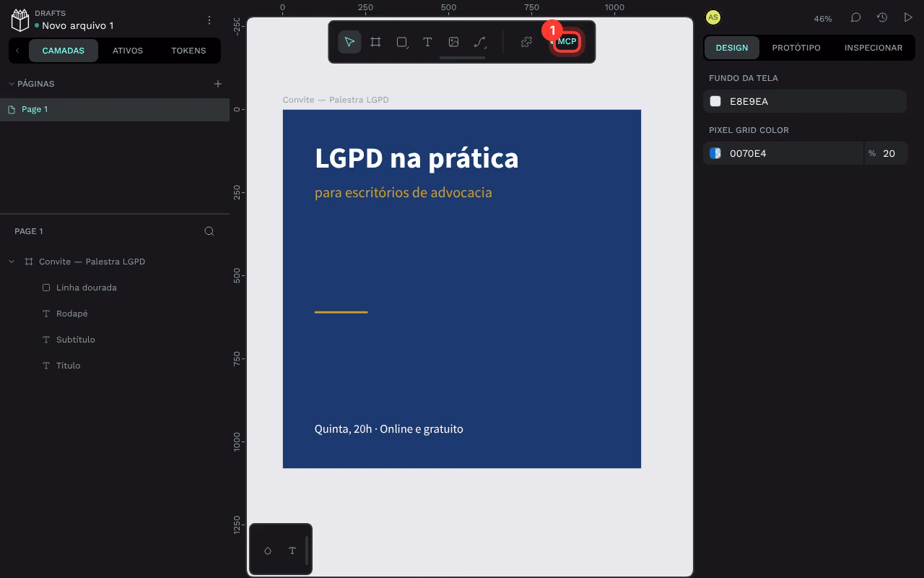This screenshot has height=578, width=924.
Task: Select the Board frame tool
Action: coord(375,42)
